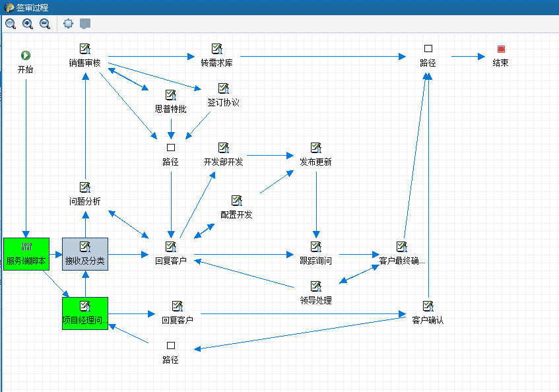The width and height of the screenshot is (559, 392).
Task: Select the 路径 box next to 结束
Action: (x=428, y=55)
